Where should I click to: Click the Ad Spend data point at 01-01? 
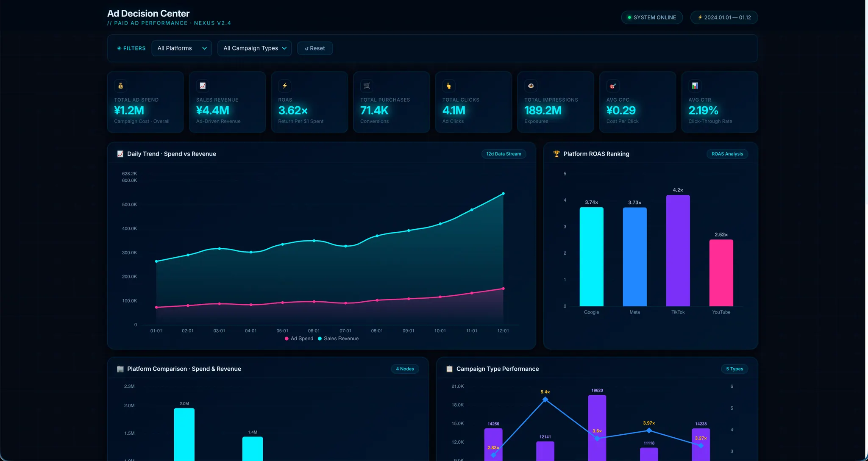pyautogui.click(x=156, y=307)
